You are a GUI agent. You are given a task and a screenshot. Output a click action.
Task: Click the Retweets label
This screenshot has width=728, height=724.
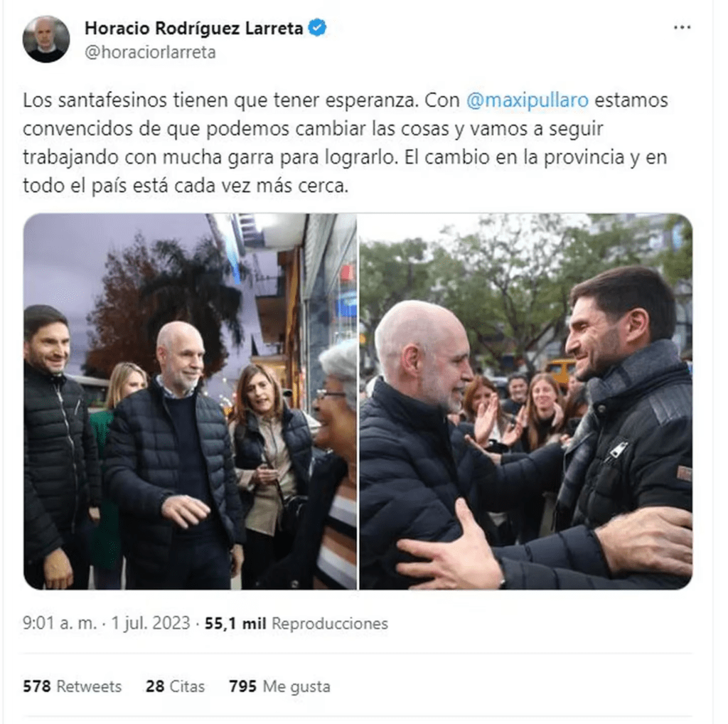[x=89, y=686]
